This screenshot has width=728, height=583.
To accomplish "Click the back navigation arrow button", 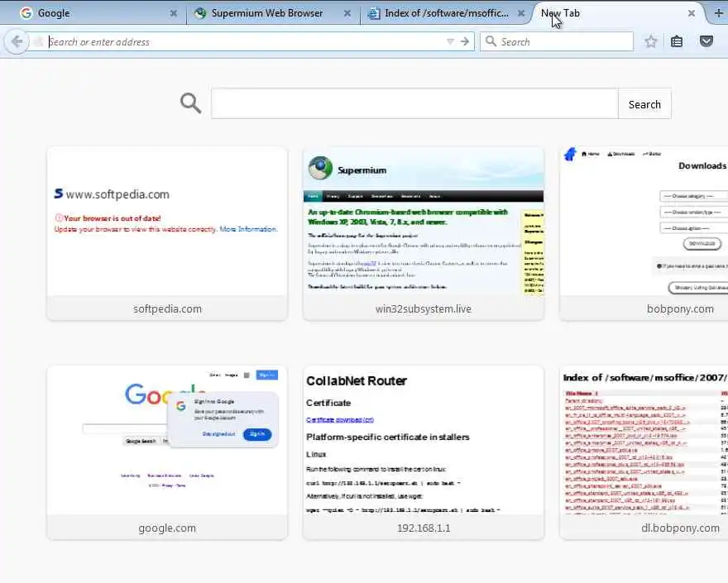I will tap(17, 42).
